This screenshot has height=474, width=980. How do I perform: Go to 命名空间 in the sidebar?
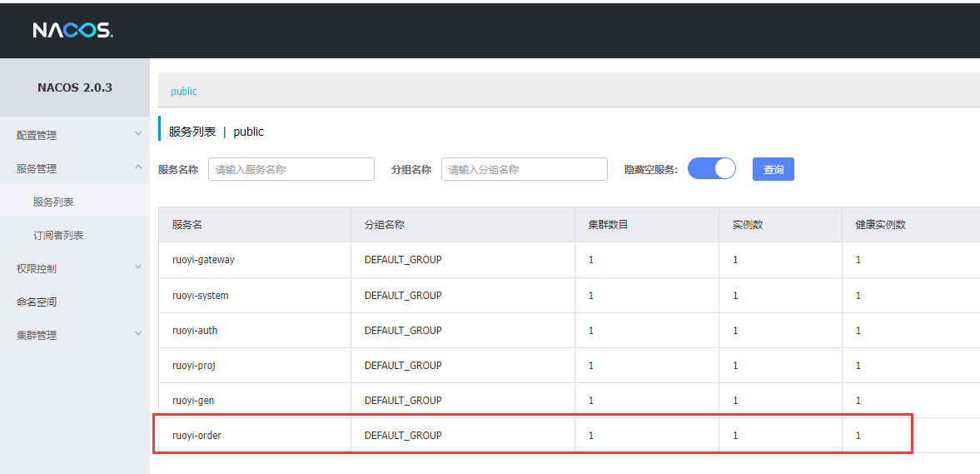pyautogui.click(x=37, y=302)
